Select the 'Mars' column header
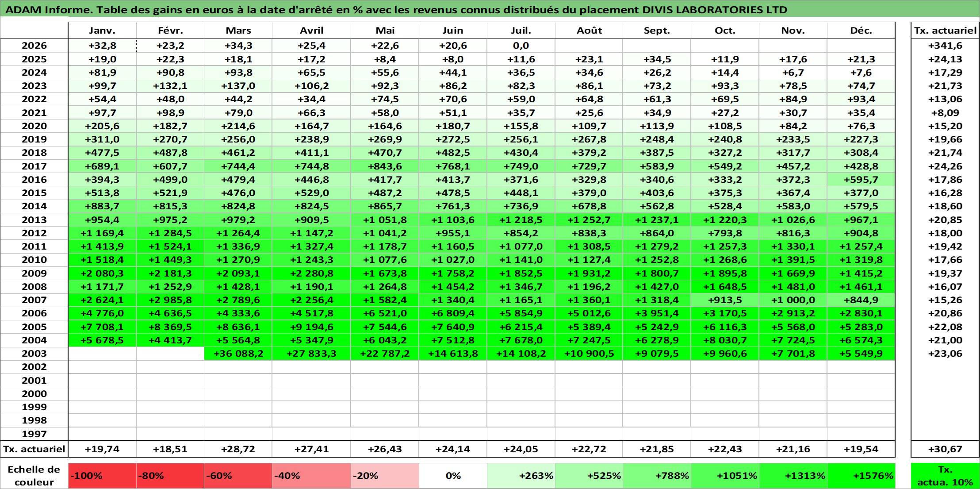 (238, 31)
